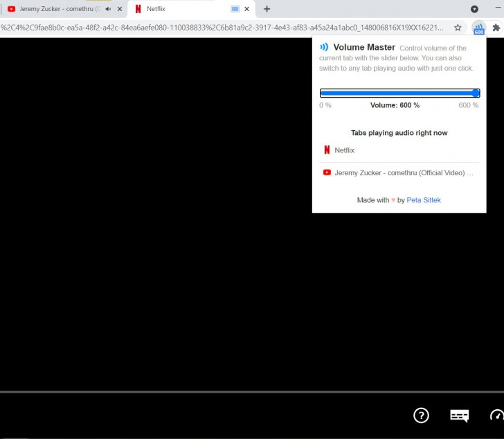
Task: Switch to Jeremy Zucker comethru audio tab entry
Action: (399, 173)
